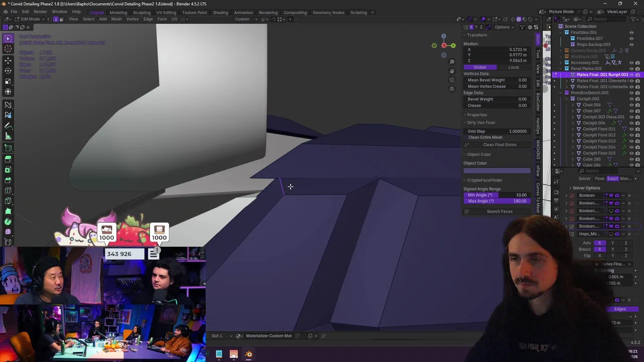The image size is (644, 362).
Task: Switch to the Modeling workspace tab
Action: pos(118,13)
